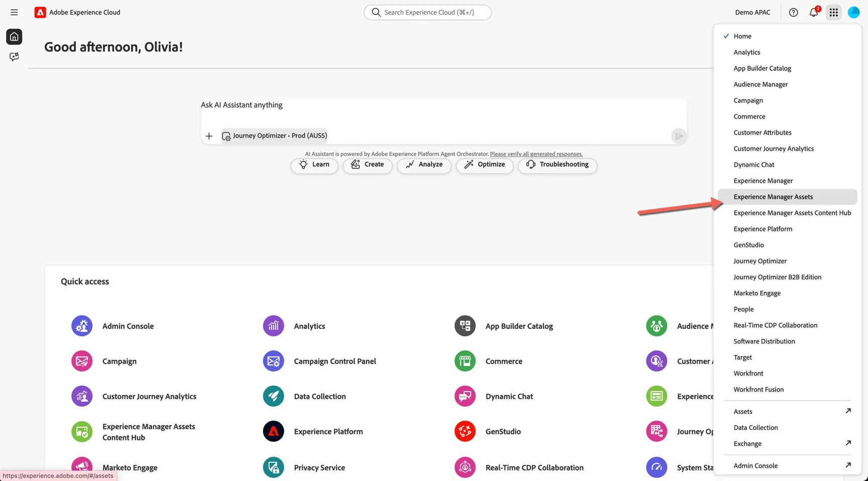Open Campaign quick access icon
Viewport: 868px width, 481px height.
(82, 361)
